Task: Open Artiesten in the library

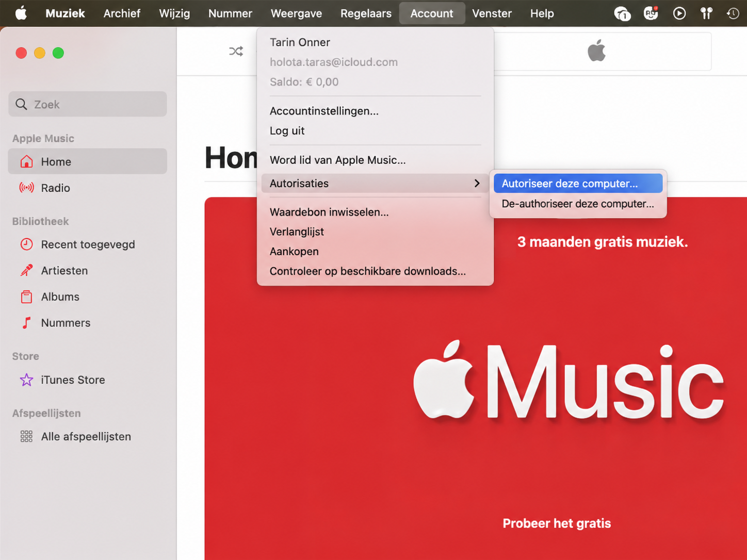Action: 87,270
